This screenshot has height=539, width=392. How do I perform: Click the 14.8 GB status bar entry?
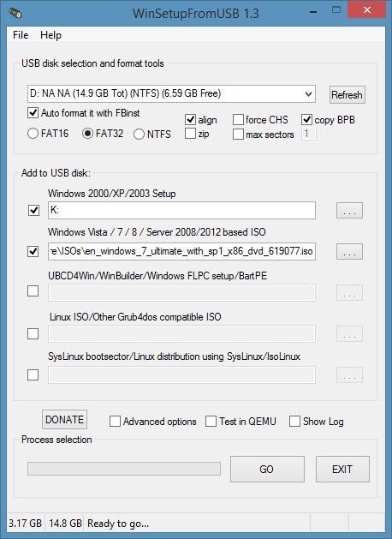65,524
